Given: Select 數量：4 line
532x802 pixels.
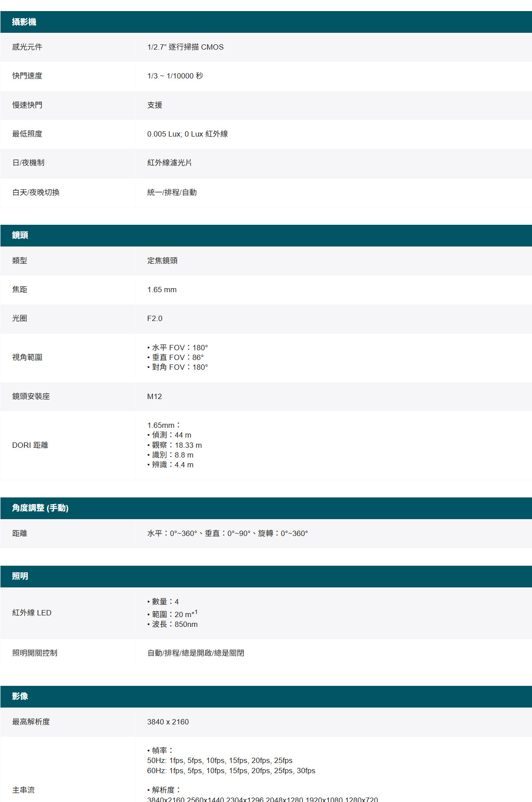Looking at the screenshot, I should [163, 602].
